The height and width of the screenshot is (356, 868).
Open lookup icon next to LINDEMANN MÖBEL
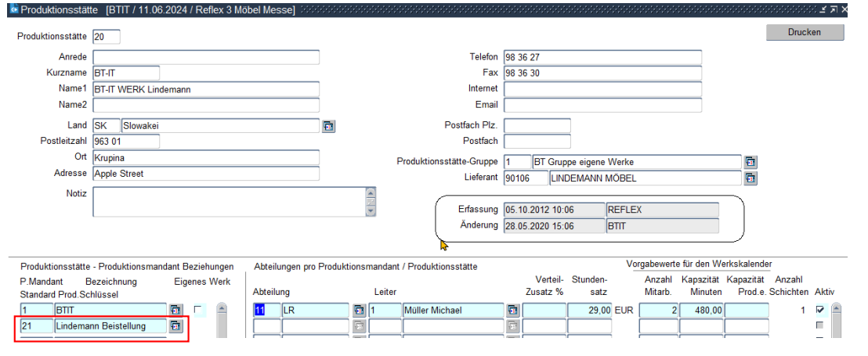click(750, 178)
